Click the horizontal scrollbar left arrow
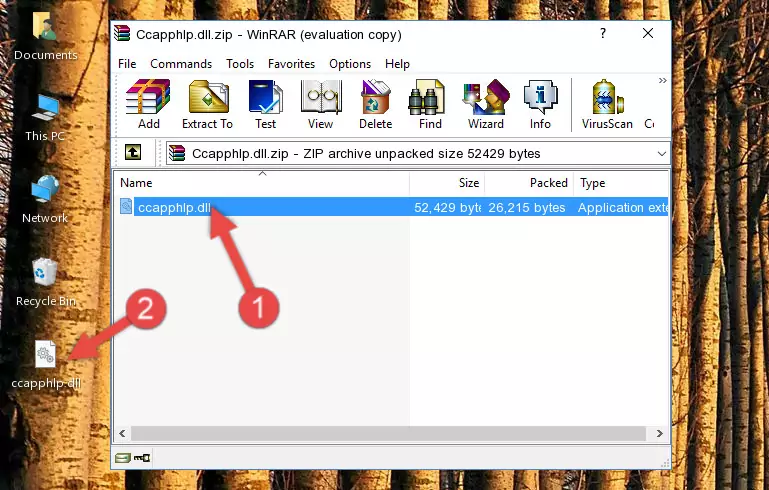 123,434
